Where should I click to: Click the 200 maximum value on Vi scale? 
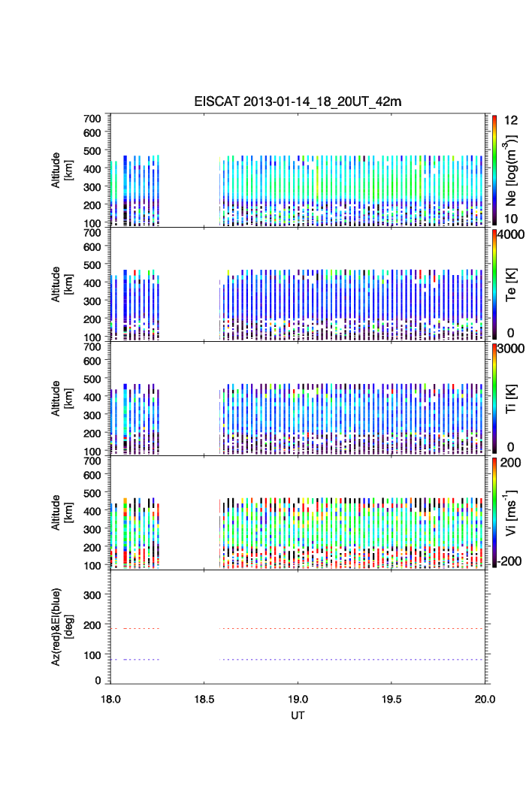[511, 463]
